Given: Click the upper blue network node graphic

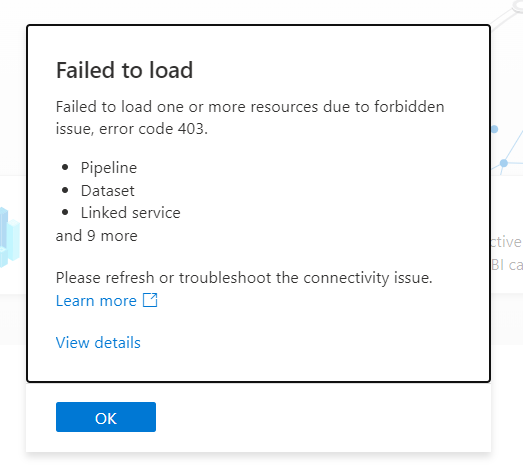Looking at the screenshot, I should click(x=494, y=129).
